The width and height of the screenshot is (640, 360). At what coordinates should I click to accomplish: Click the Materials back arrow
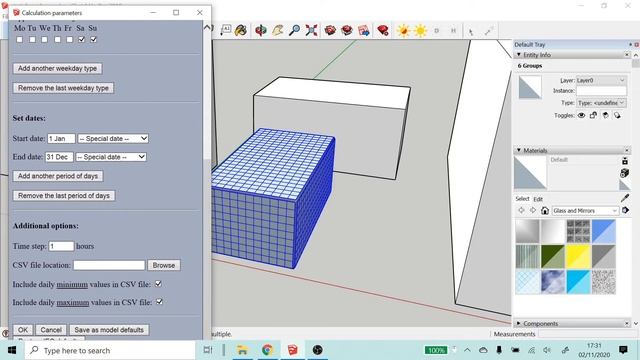coord(521,210)
